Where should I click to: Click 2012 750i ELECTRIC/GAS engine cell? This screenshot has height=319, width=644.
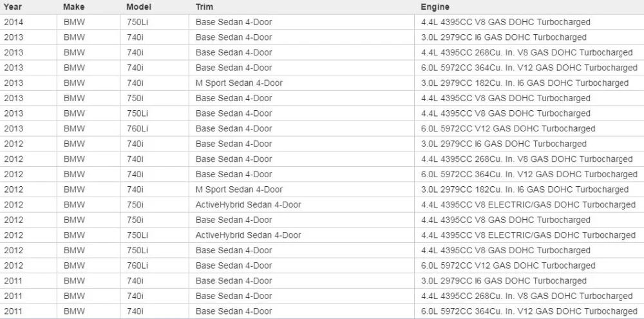[528, 205]
